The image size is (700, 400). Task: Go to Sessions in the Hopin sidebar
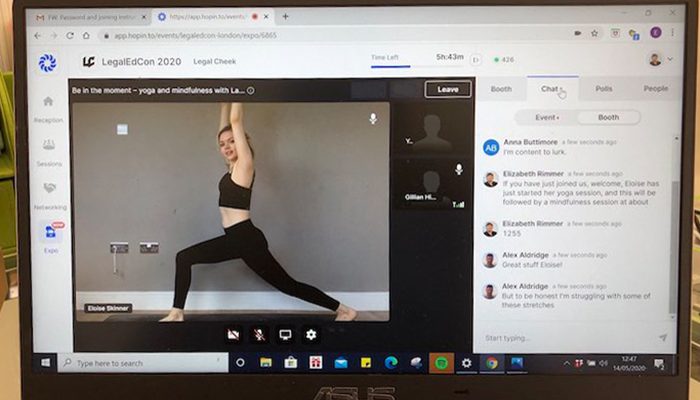point(49,153)
